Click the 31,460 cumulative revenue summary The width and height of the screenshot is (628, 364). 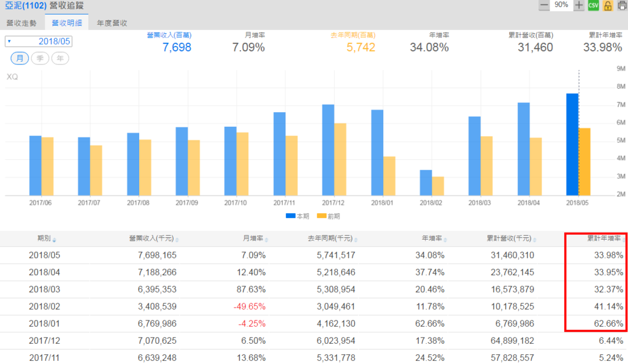coord(535,48)
